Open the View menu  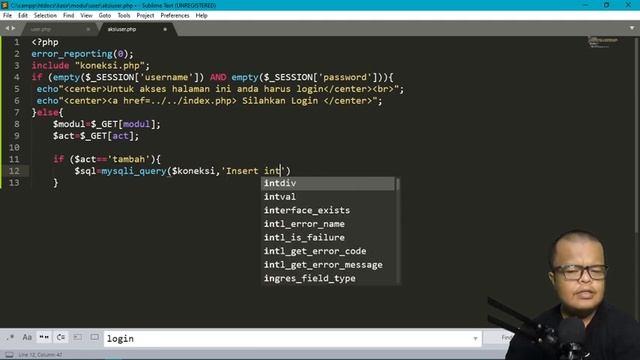pyautogui.click(x=86, y=16)
